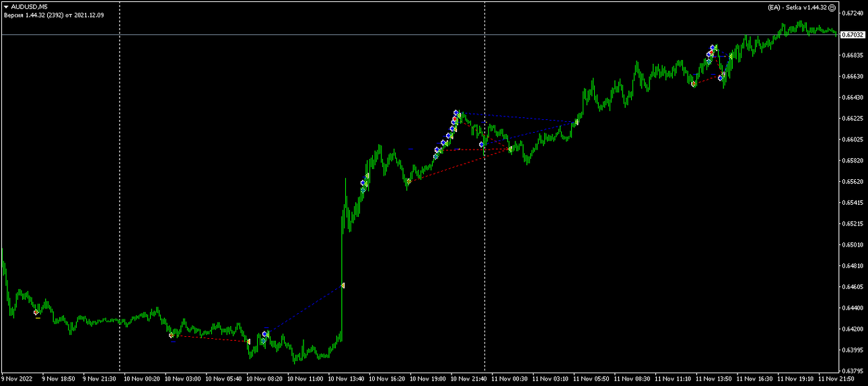Click the 0.65415 price scale label

(853, 203)
